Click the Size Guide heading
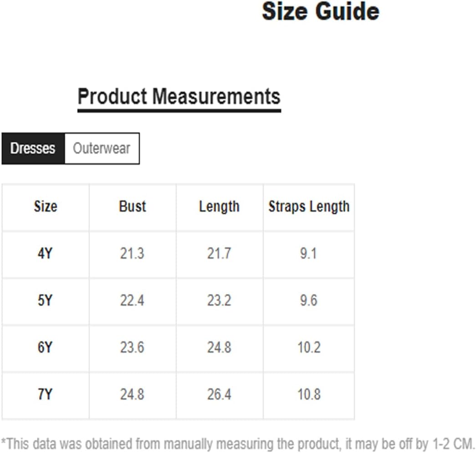 [320, 12]
